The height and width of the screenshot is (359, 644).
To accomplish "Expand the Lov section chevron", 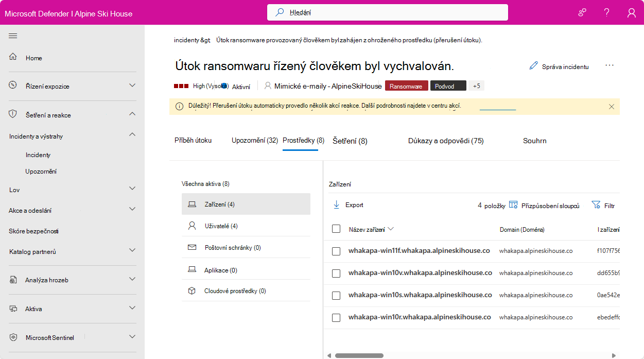I will click(x=132, y=189).
